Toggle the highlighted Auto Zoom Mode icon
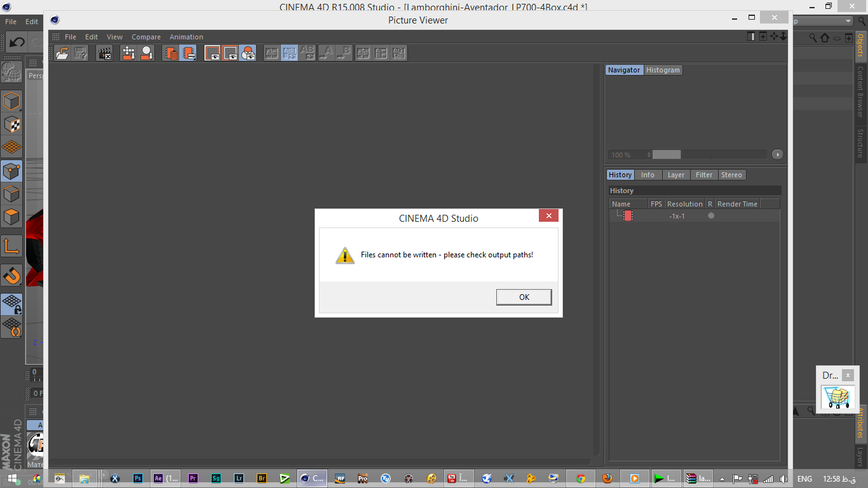Image resolution: width=868 pixels, height=488 pixels. tap(188, 53)
